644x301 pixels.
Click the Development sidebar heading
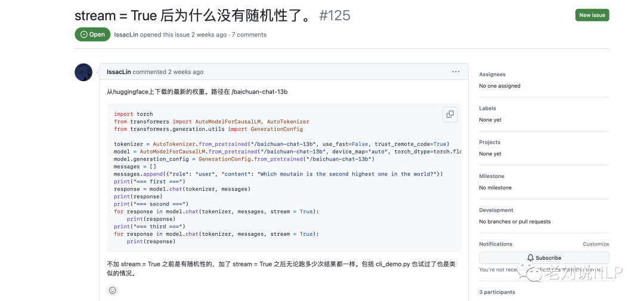(x=496, y=210)
